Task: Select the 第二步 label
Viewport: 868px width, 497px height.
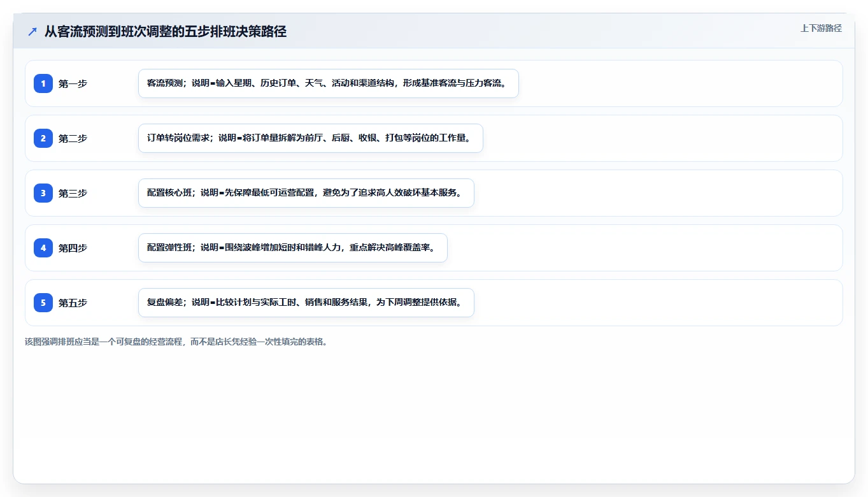Action: click(73, 138)
